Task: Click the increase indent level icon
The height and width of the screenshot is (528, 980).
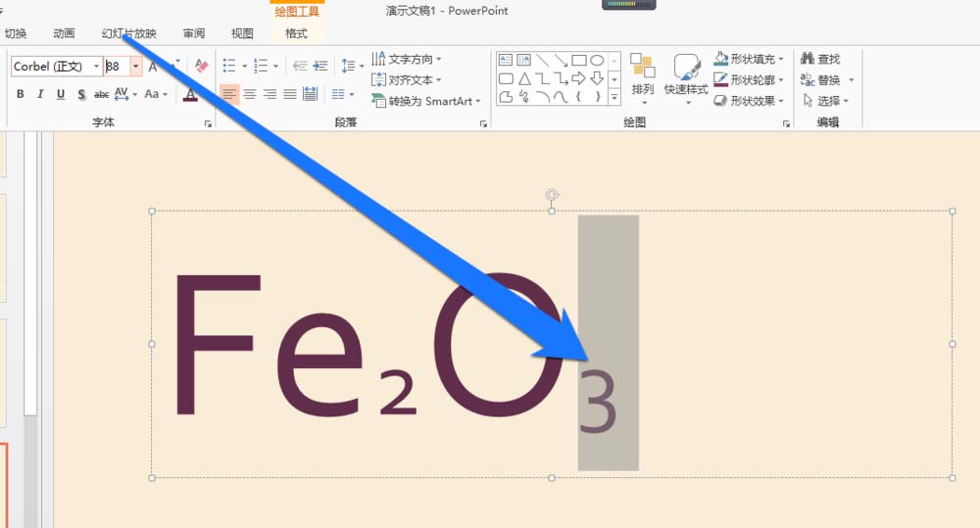Action: (x=319, y=66)
